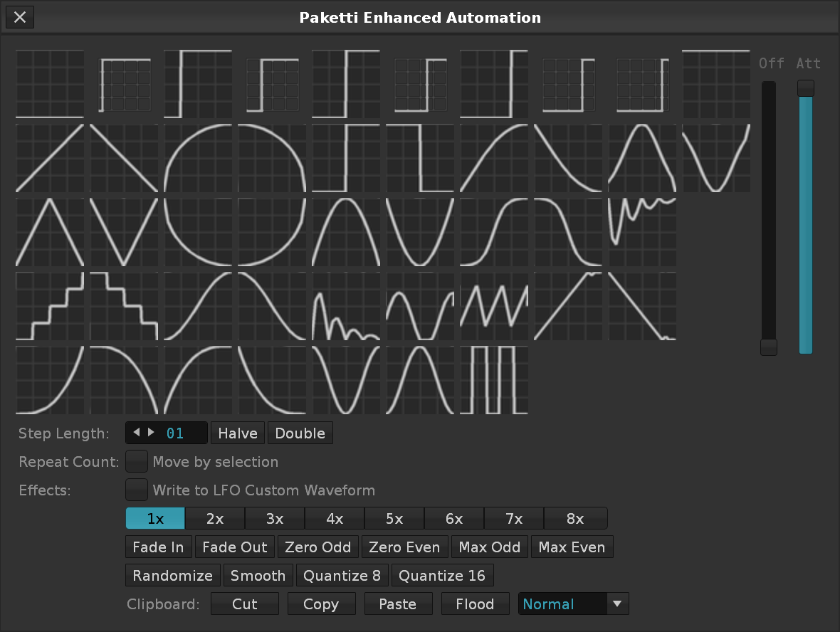Select the S-curve rising sigmoid shape
The width and height of the screenshot is (840, 632).
click(x=494, y=232)
